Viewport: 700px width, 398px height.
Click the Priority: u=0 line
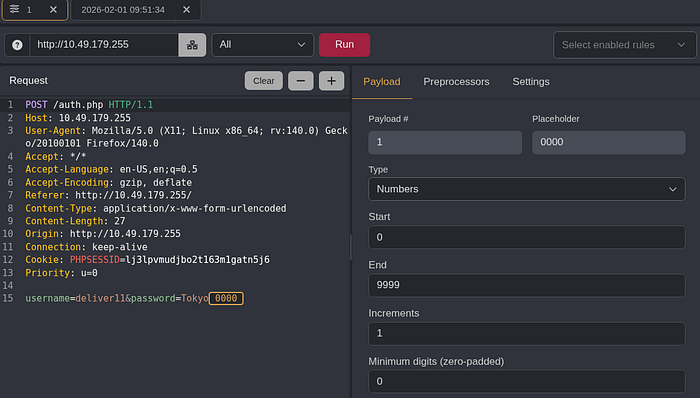pyautogui.click(x=61, y=273)
